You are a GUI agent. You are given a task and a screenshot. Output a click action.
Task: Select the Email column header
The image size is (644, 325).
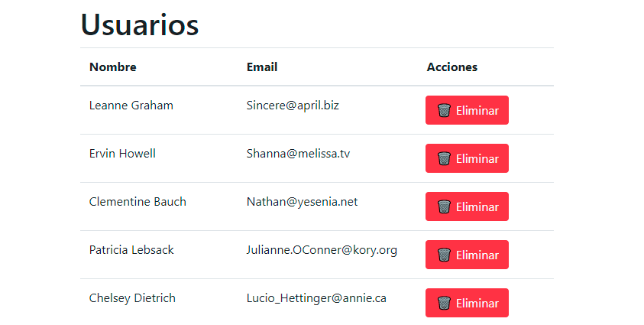(262, 67)
